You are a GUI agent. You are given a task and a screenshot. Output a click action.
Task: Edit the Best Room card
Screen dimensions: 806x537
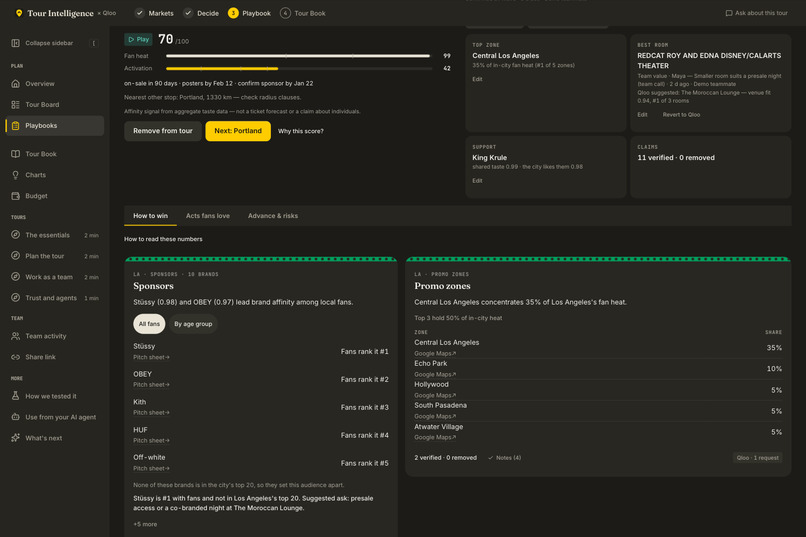[x=643, y=115]
